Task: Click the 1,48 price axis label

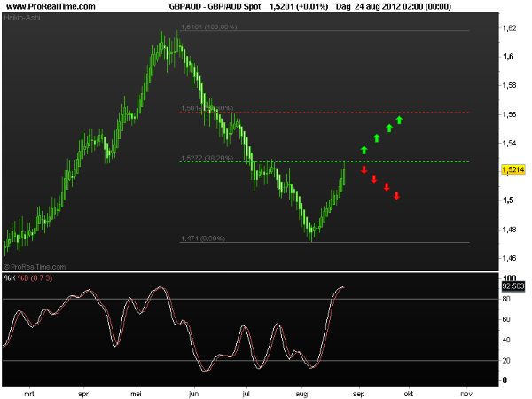Action: 509,230
